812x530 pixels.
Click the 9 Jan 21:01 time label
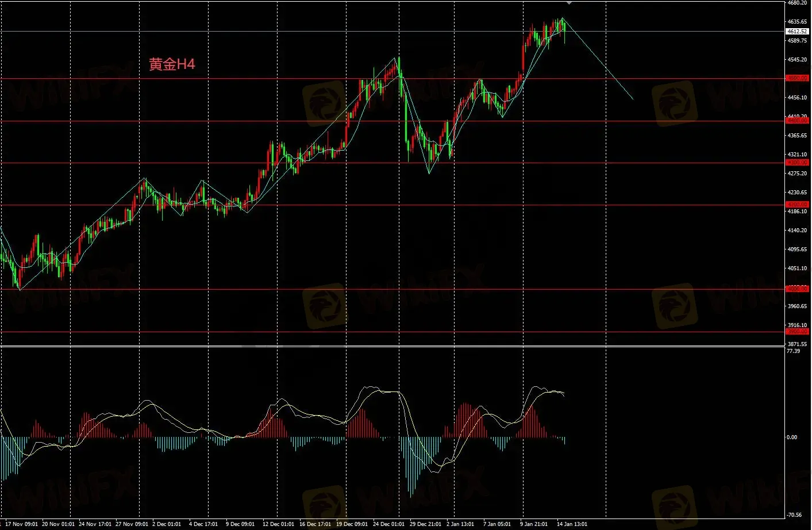[535, 524]
